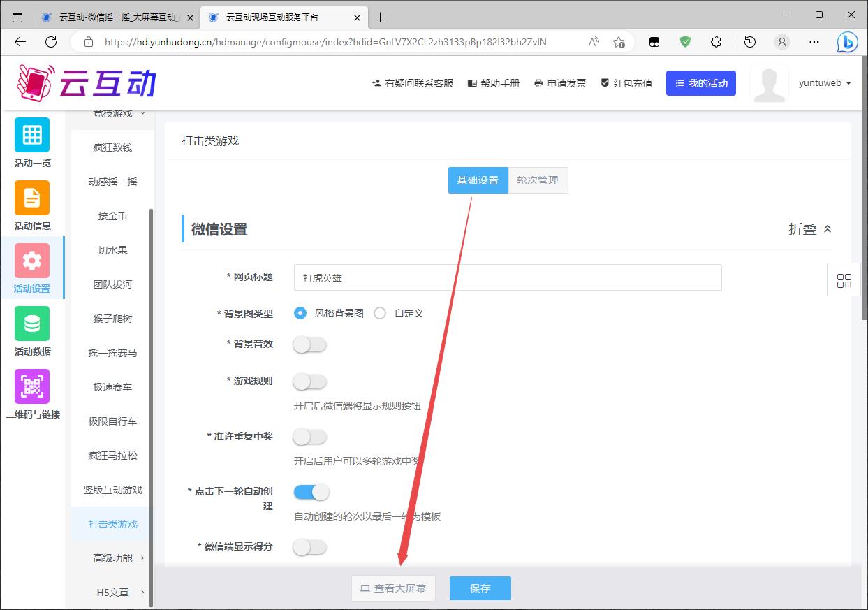Click the 查看大屏幕 button
Image resolution: width=868 pixels, height=610 pixels.
tap(393, 588)
